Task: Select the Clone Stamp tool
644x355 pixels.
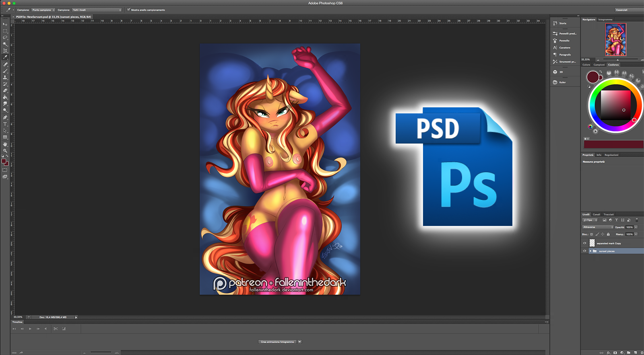Action: coord(5,77)
